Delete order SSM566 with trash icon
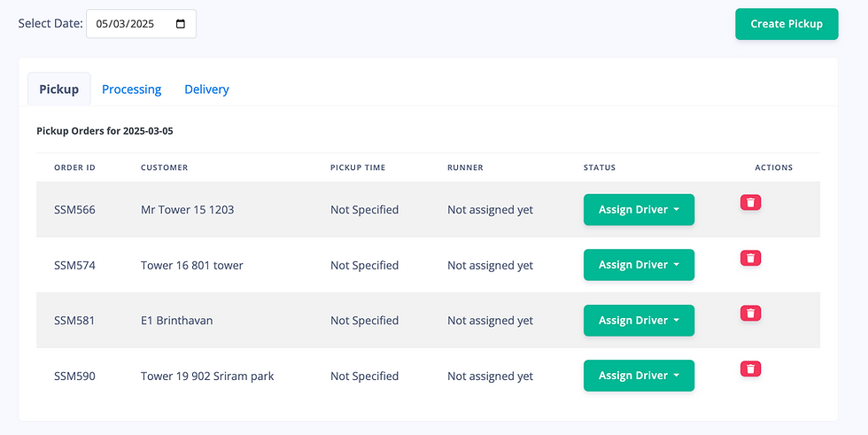Screen dimensions: 868x435 (x=750, y=203)
